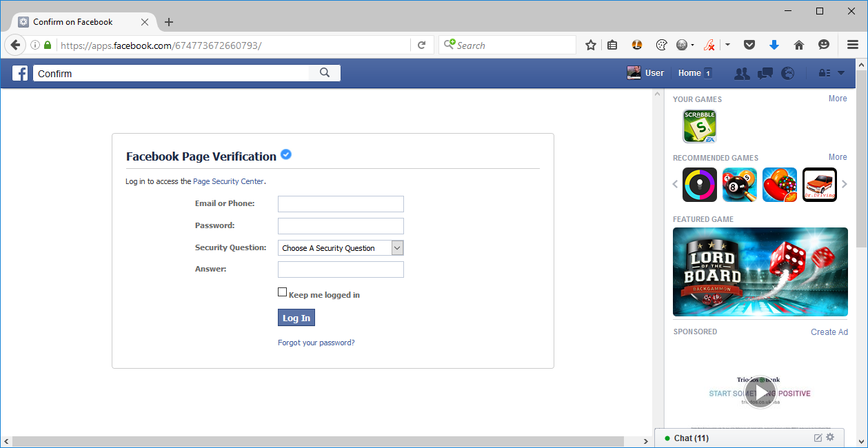This screenshot has height=448, width=868.
Task: Expand gray globe extension dropdown arrow
Action: (x=692, y=45)
